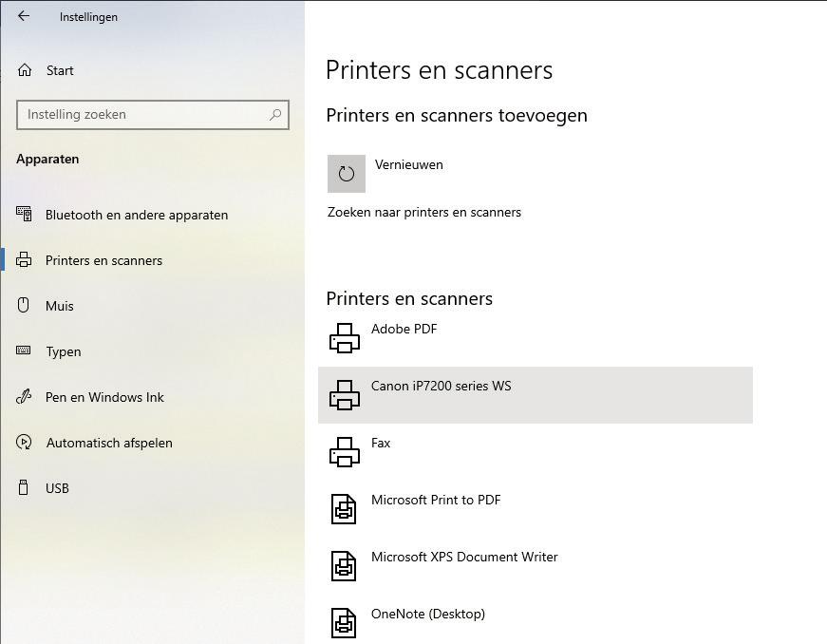This screenshot has width=827, height=644.
Task: Click the Start home icon
Action: (25, 70)
